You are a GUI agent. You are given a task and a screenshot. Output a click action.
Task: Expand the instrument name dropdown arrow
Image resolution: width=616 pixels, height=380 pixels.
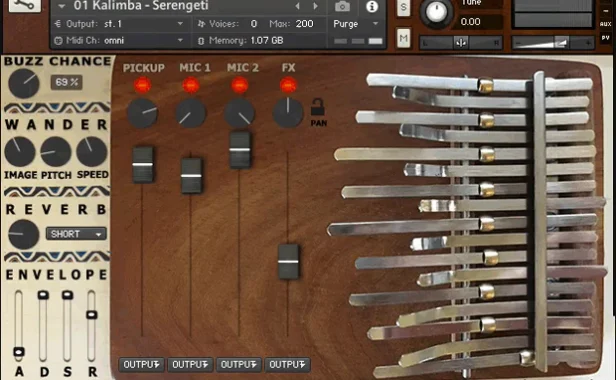click(x=62, y=6)
